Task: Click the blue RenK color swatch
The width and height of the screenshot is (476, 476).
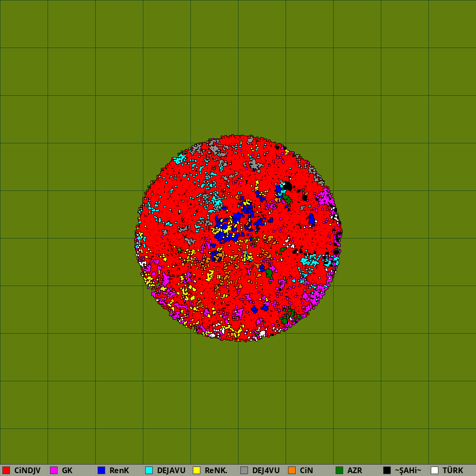Action: point(101,470)
